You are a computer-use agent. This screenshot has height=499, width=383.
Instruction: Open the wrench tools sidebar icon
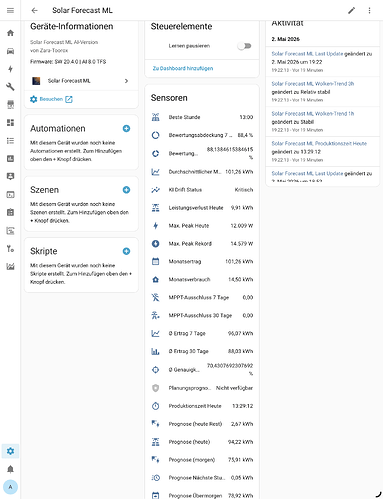tap(10, 87)
